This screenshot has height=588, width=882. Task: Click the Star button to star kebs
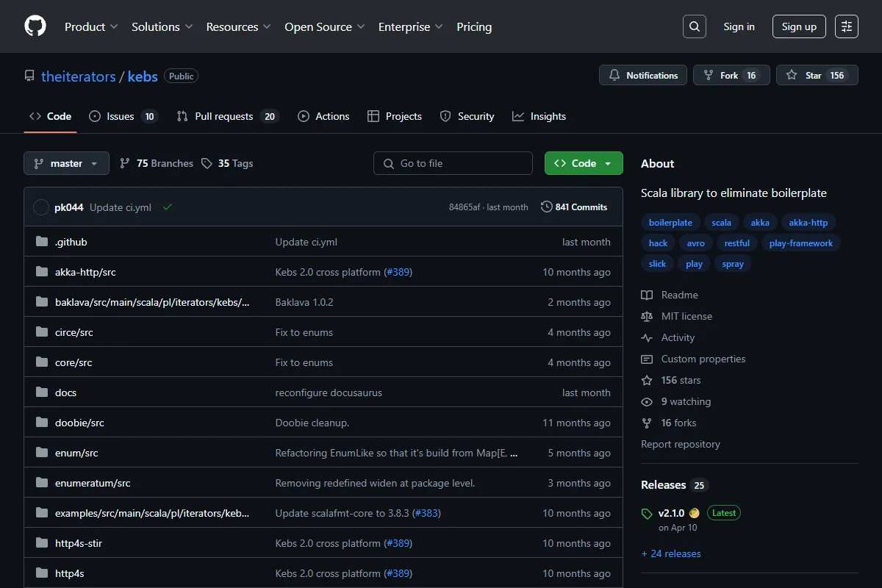coord(817,75)
